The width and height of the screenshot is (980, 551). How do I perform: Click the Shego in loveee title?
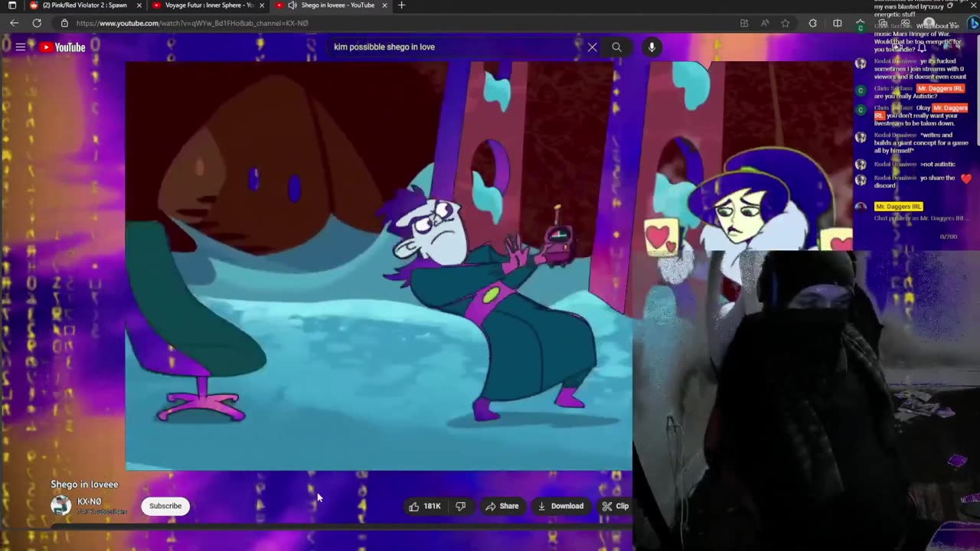pos(84,484)
